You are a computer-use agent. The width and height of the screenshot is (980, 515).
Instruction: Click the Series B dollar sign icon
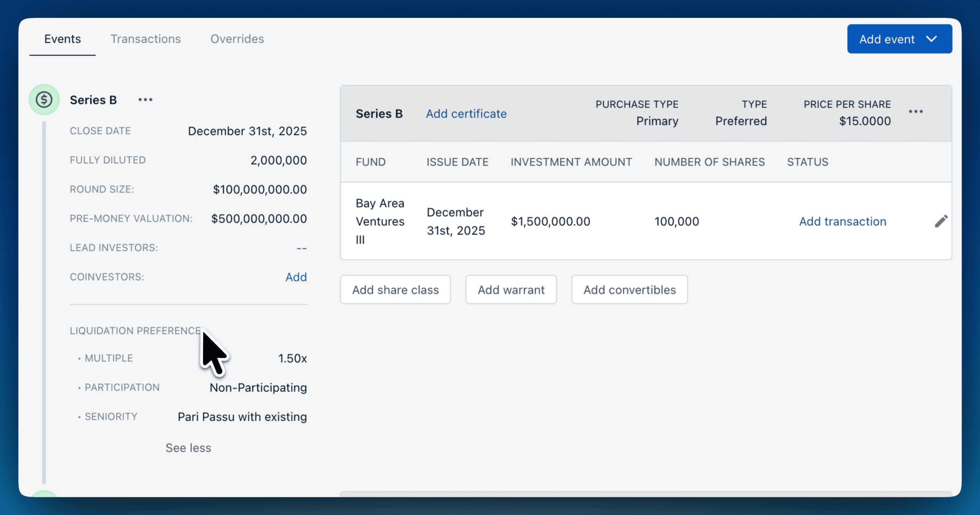(x=44, y=100)
